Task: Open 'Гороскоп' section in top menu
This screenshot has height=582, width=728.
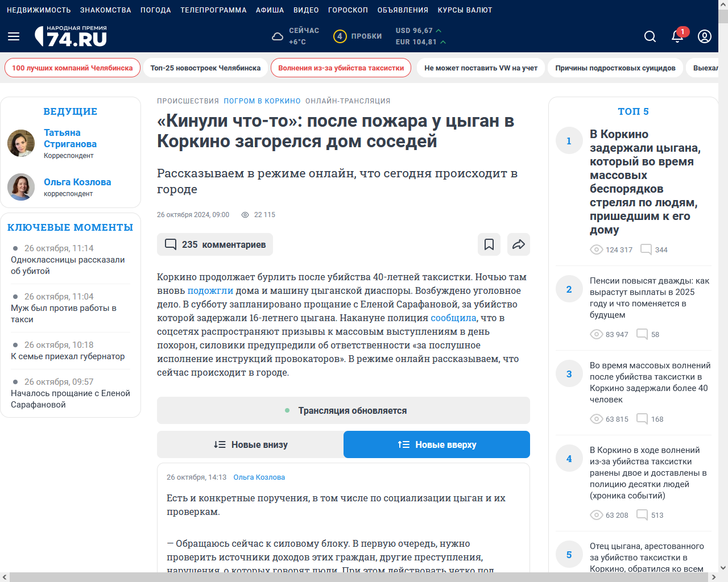Action: [348, 10]
